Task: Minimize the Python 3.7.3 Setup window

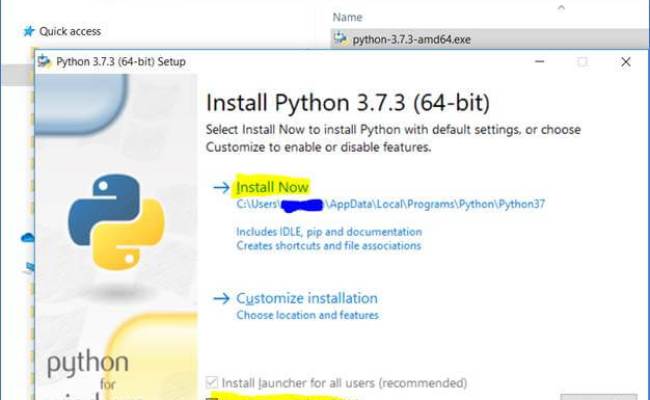Action: [x=539, y=62]
